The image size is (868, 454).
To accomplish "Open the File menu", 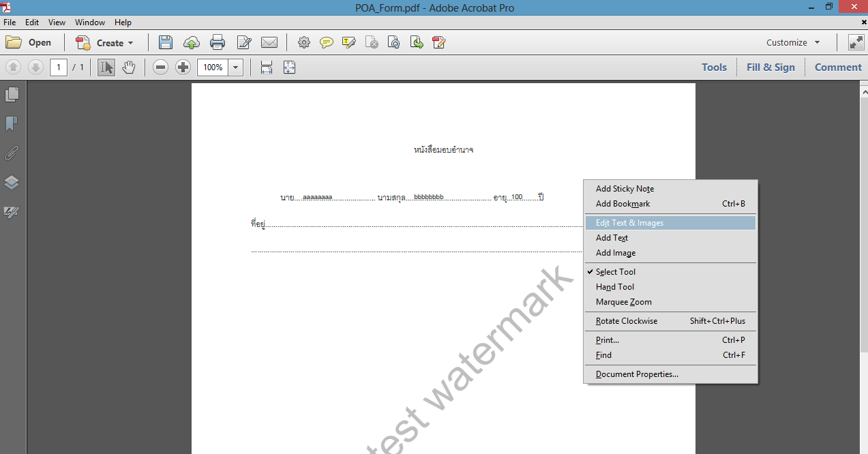I will 10,22.
